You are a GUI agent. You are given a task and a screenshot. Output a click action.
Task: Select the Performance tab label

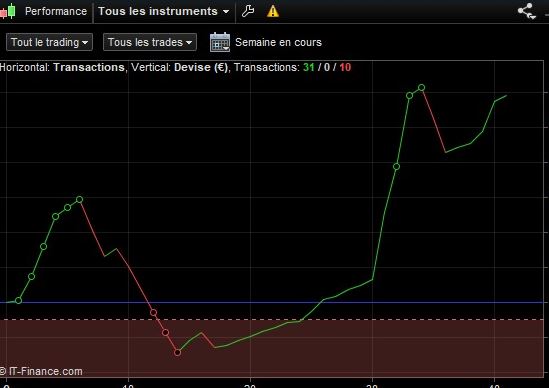coord(56,11)
